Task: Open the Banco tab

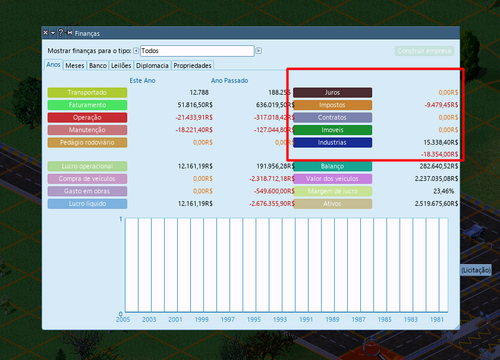Action: click(x=98, y=66)
